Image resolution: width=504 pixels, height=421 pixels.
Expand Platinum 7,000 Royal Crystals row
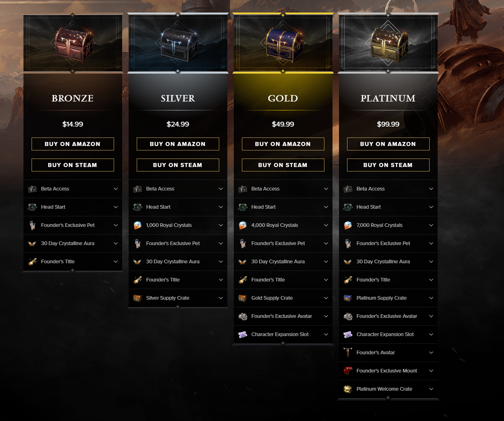tap(388, 225)
